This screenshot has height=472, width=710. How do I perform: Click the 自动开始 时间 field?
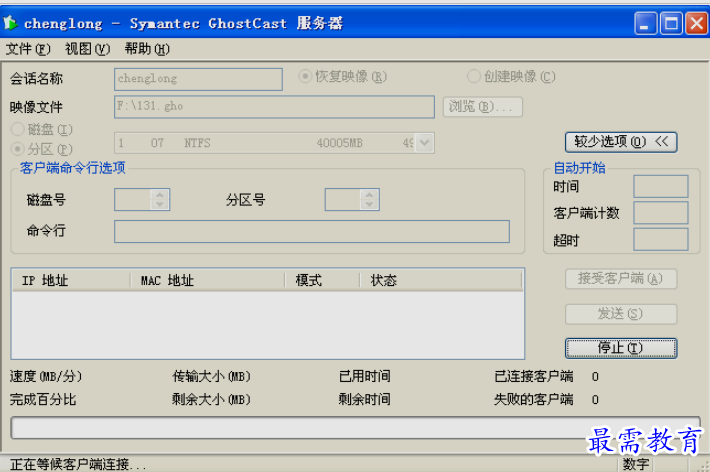coord(661,187)
